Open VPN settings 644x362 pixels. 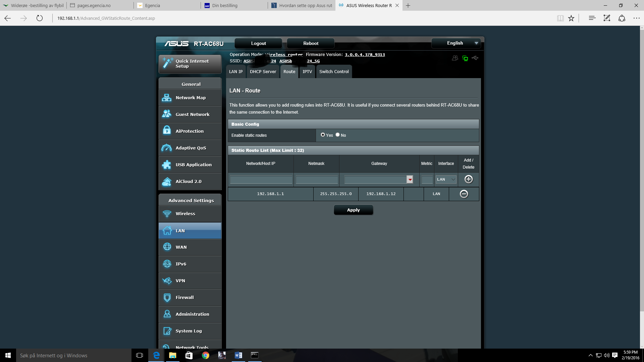pyautogui.click(x=190, y=281)
